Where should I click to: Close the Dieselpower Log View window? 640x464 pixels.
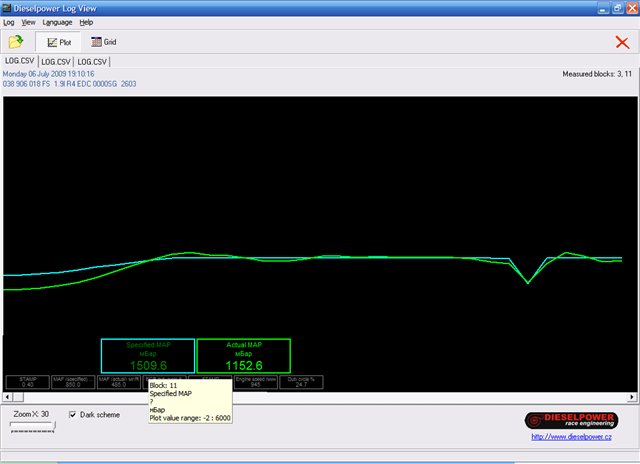(632, 8)
